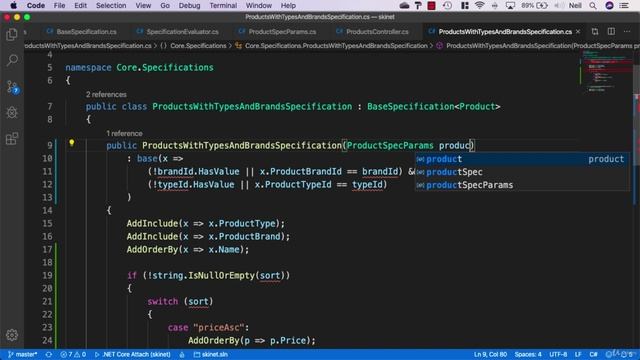Click the red app icon in menu bar

point(431,6)
